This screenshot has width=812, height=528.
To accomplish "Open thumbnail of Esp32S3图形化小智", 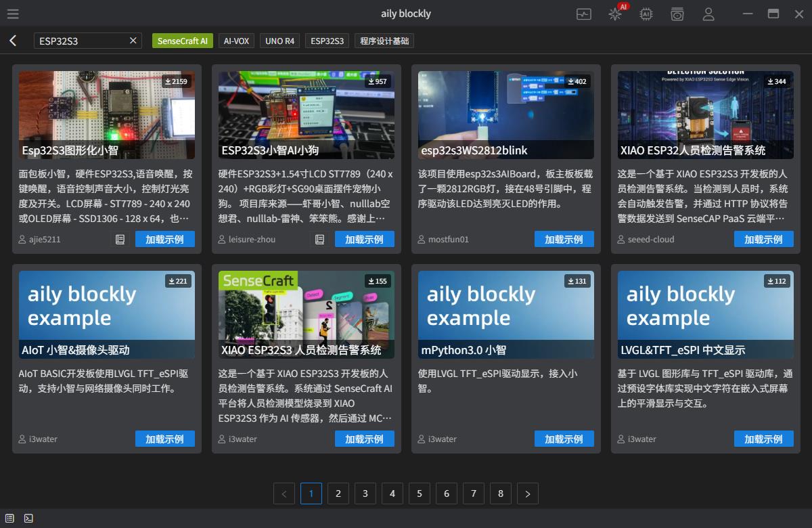I will 107,115.
